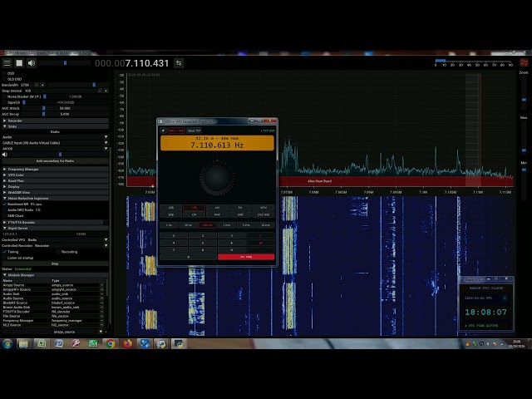Decrease Snap Interval with the minus button
The height and width of the screenshot is (399, 532).
100,91
